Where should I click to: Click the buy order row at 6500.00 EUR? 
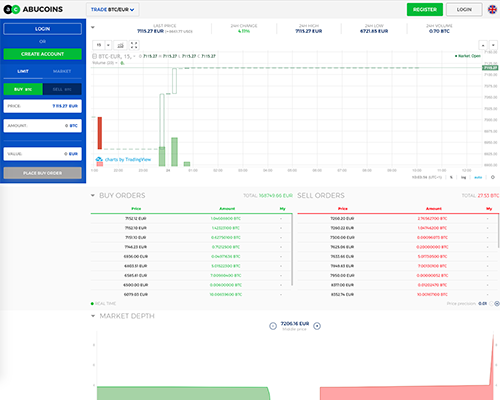point(191,285)
